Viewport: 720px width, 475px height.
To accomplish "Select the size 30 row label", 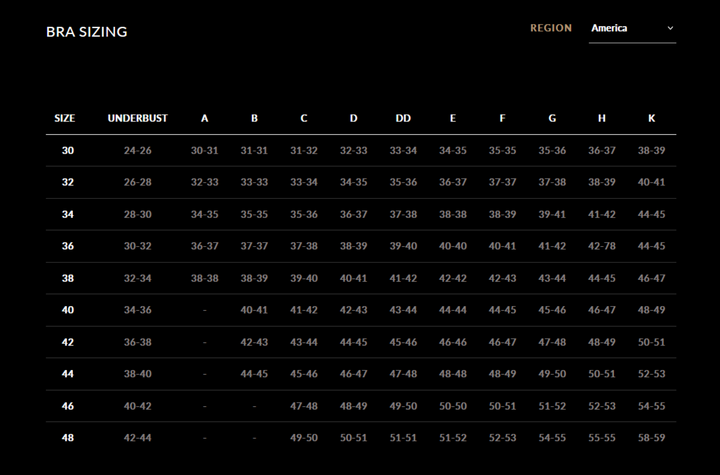I will [68, 150].
